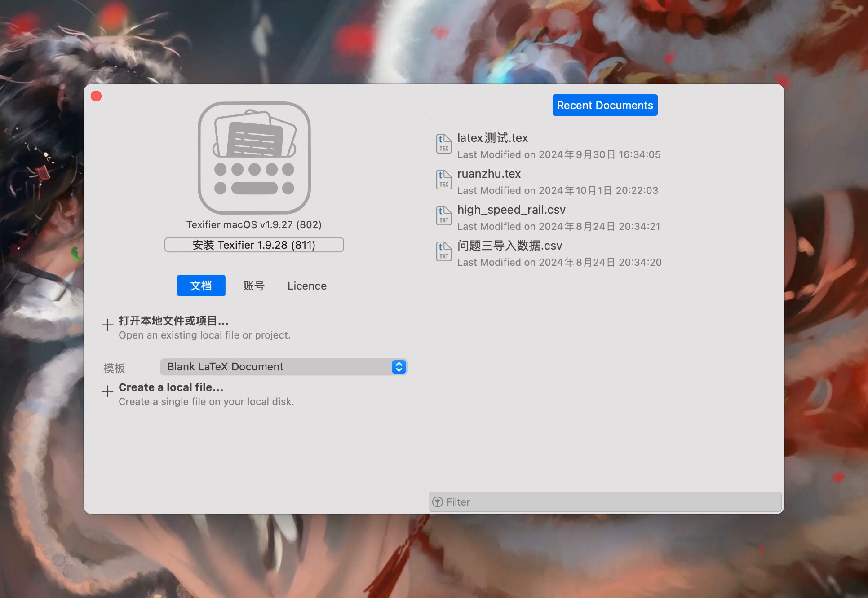Click the TXT file icon for high_speed_rail.csv
Viewport: 868px width, 598px height.
pyautogui.click(x=444, y=215)
